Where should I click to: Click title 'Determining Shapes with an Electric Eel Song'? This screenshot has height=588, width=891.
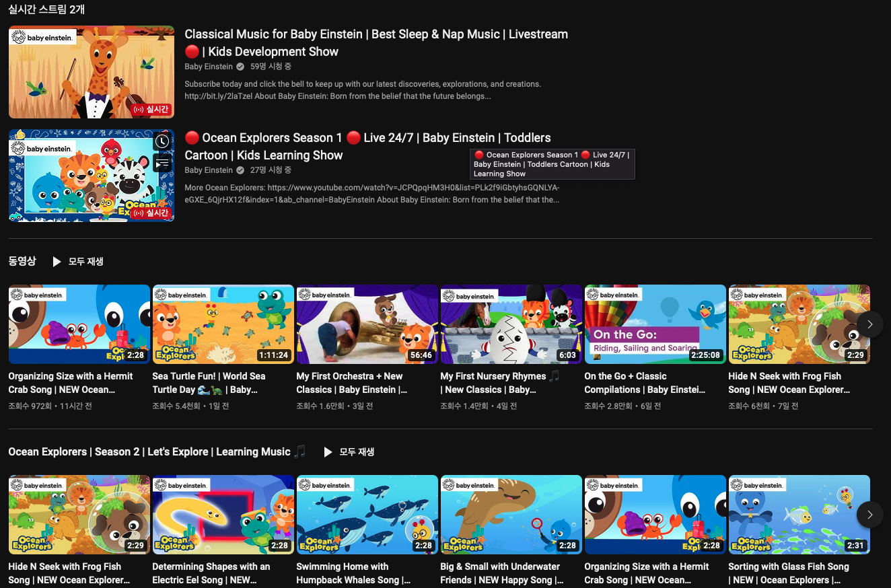coord(211,573)
